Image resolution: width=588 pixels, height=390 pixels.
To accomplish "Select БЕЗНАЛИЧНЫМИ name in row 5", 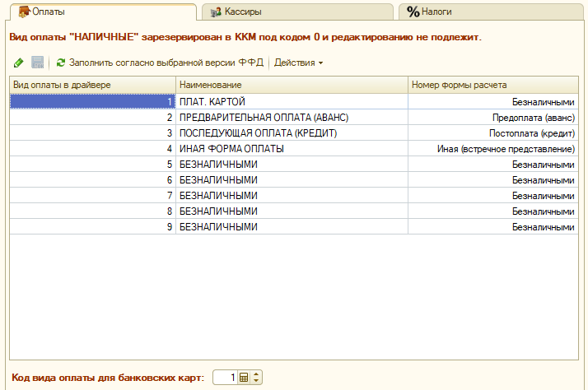I will [x=292, y=164].
